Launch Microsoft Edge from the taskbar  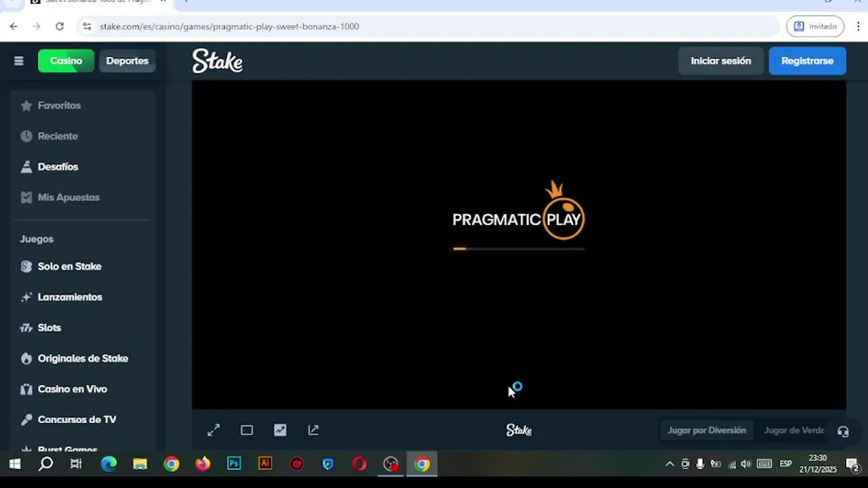click(108, 464)
